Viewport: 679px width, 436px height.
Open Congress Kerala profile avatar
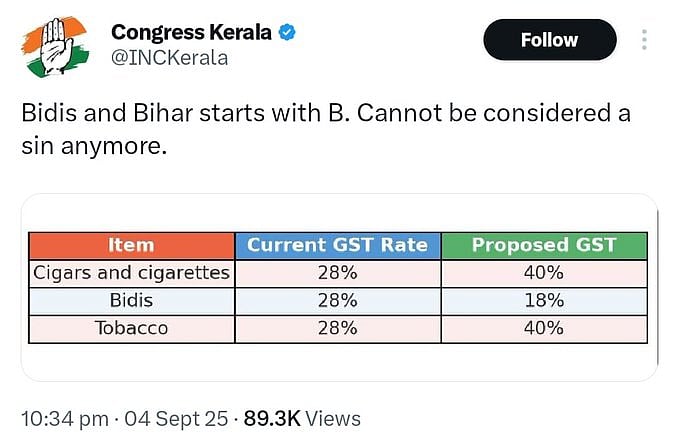coord(55,46)
